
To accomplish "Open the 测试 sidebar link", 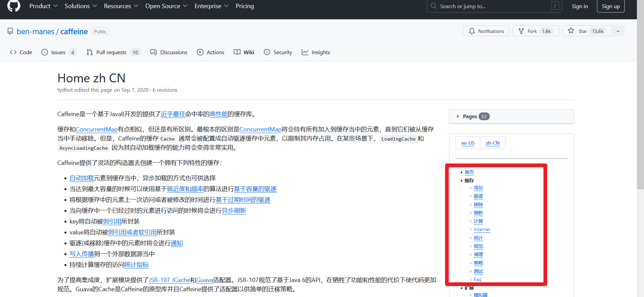I will pos(478,271).
